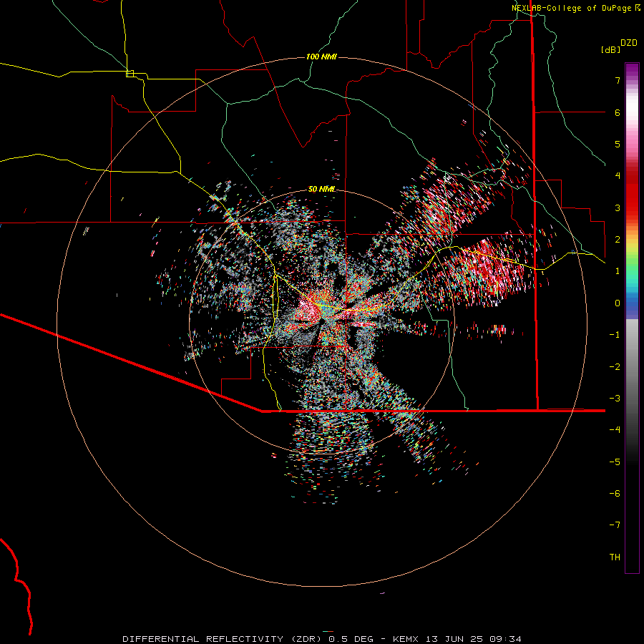
Task: Click the red segment of the ZDR color bar
Action: pos(632,197)
